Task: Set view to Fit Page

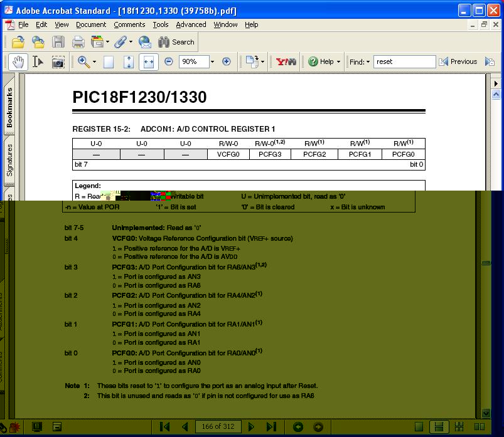Action: click(x=129, y=61)
